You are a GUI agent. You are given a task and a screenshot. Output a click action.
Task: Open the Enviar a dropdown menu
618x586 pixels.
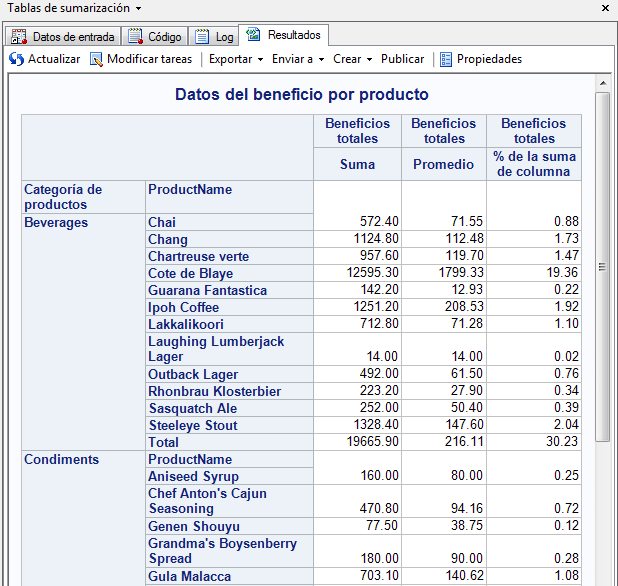point(298,59)
